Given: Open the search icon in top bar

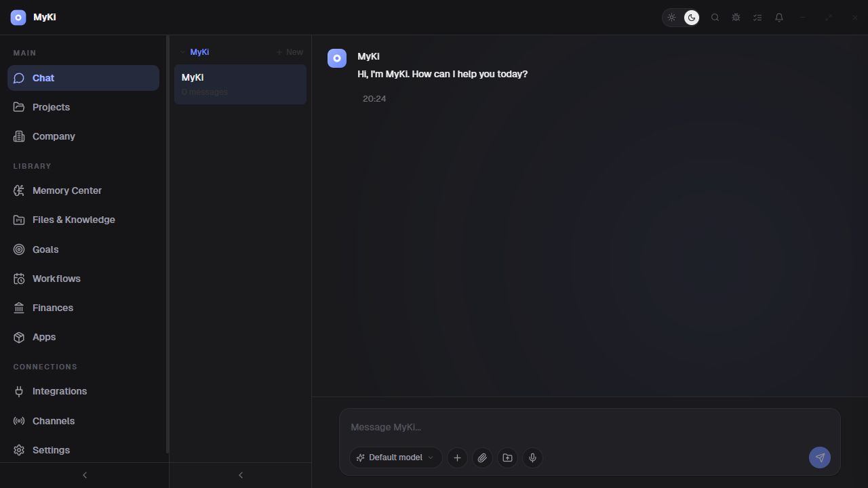Looking at the screenshot, I should (715, 18).
